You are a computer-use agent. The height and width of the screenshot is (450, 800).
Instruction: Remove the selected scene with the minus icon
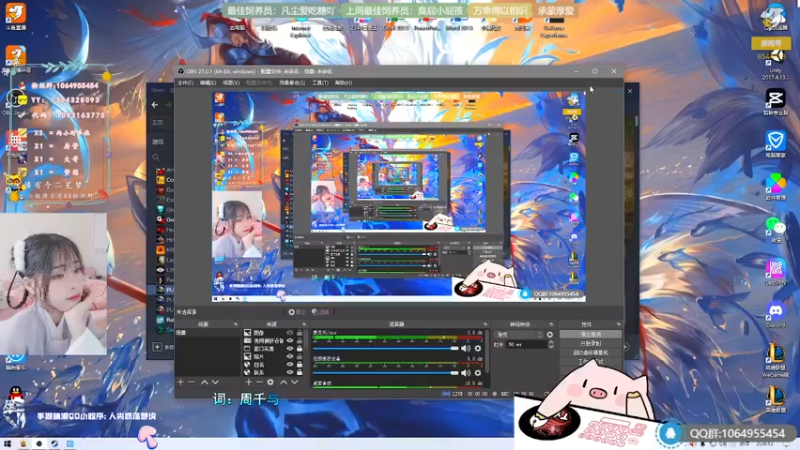click(191, 382)
